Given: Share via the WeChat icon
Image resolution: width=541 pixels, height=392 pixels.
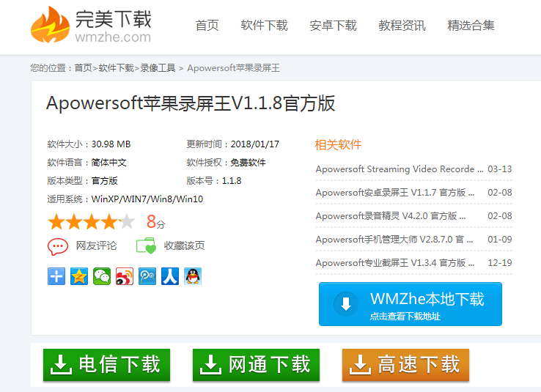Looking at the screenshot, I should tap(102, 276).
